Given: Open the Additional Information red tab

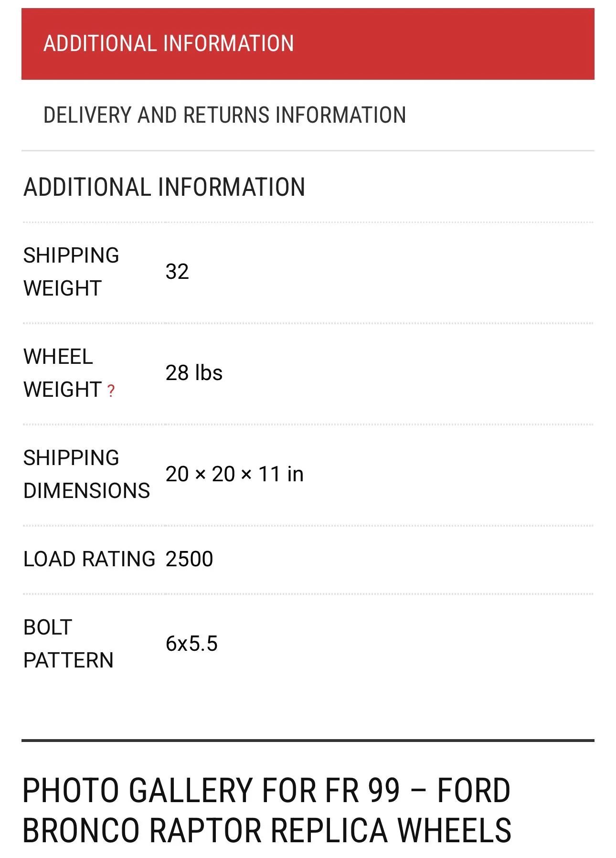Looking at the screenshot, I should tap(308, 44).
